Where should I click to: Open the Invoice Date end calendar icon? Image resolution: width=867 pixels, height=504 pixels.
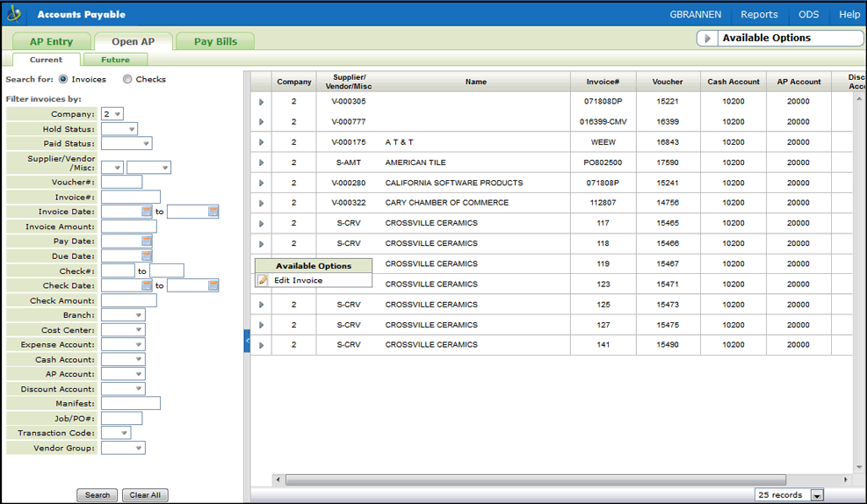pos(213,212)
